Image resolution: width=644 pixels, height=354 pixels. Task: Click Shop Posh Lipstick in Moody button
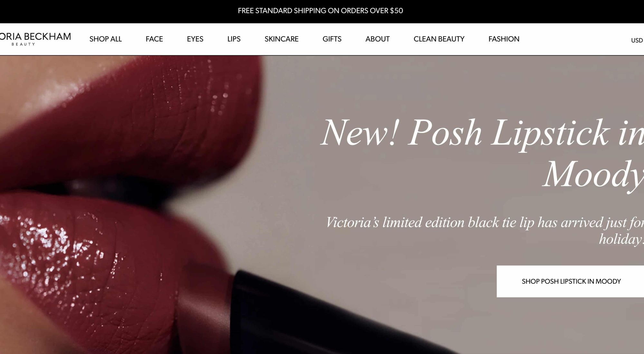pos(570,281)
